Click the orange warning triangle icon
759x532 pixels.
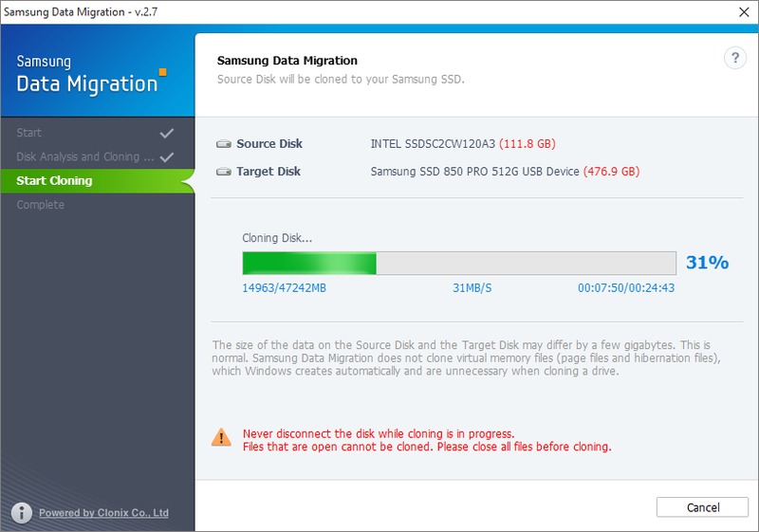point(221,437)
